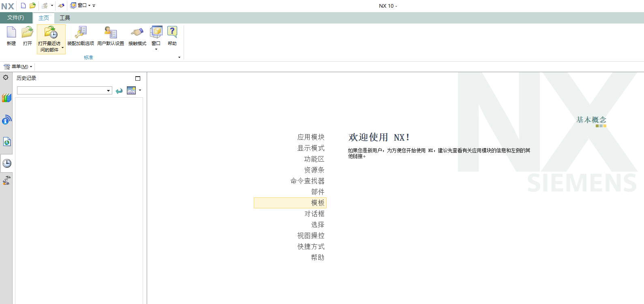Screen dimensions: 644x304
Task: Click the teal return arrow in History panel
Action: [x=119, y=91]
